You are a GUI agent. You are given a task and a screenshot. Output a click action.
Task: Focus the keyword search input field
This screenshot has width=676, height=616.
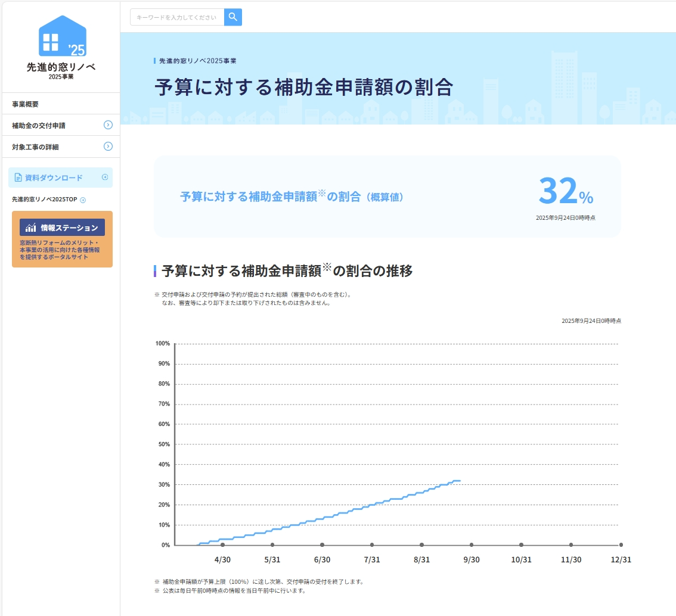(x=177, y=17)
